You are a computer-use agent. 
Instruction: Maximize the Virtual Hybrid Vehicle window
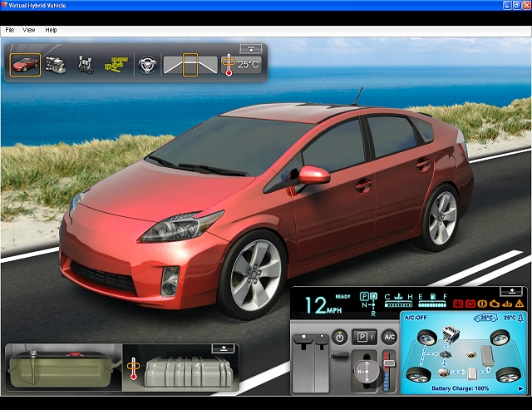click(517, 5)
